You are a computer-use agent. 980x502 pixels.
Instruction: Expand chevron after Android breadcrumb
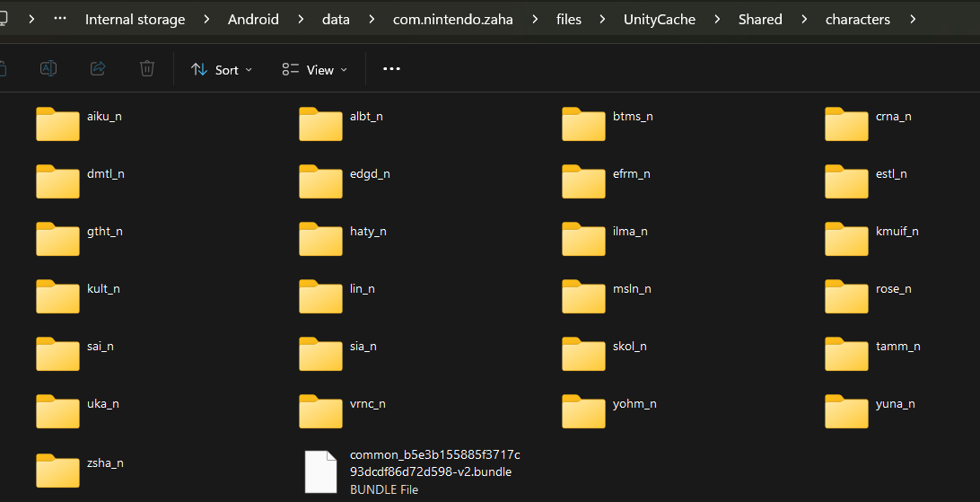301,20
